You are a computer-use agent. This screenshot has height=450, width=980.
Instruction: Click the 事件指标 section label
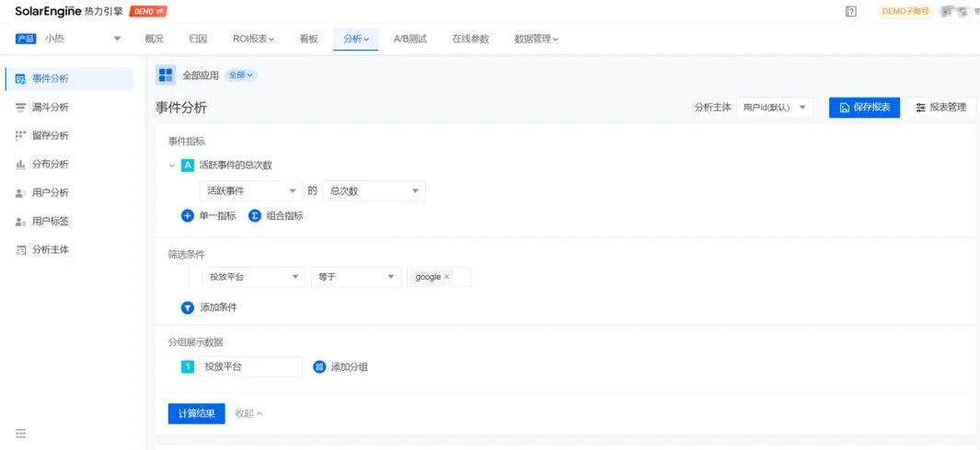click(x=186, y=142)
